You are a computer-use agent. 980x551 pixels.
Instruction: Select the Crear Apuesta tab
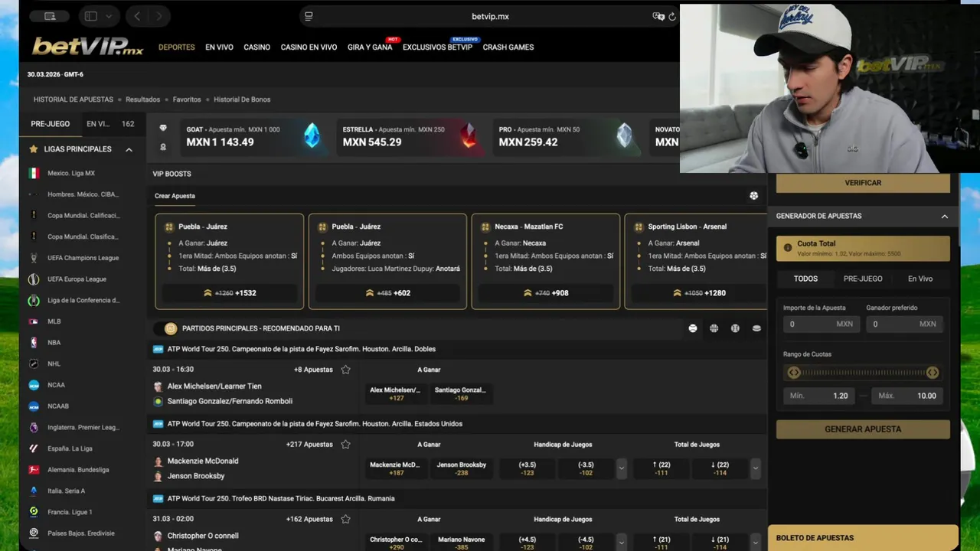point(175,196)
